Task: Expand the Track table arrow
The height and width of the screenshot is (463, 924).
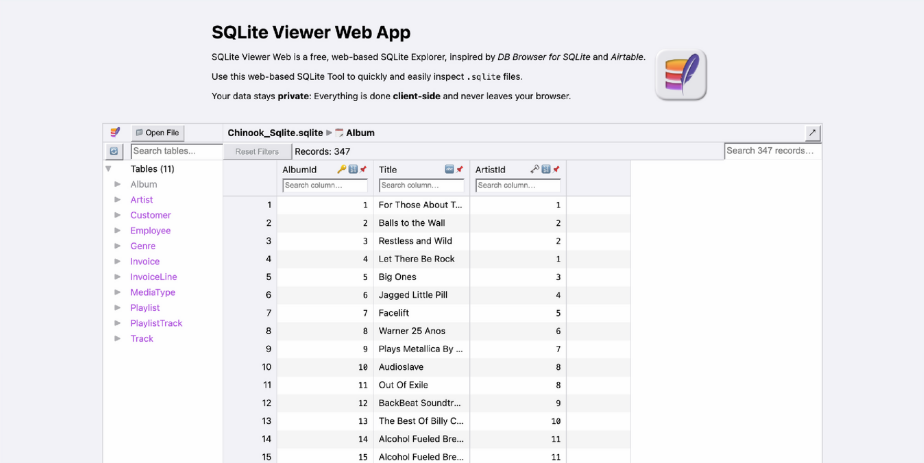Action: (x=118, y=338)
